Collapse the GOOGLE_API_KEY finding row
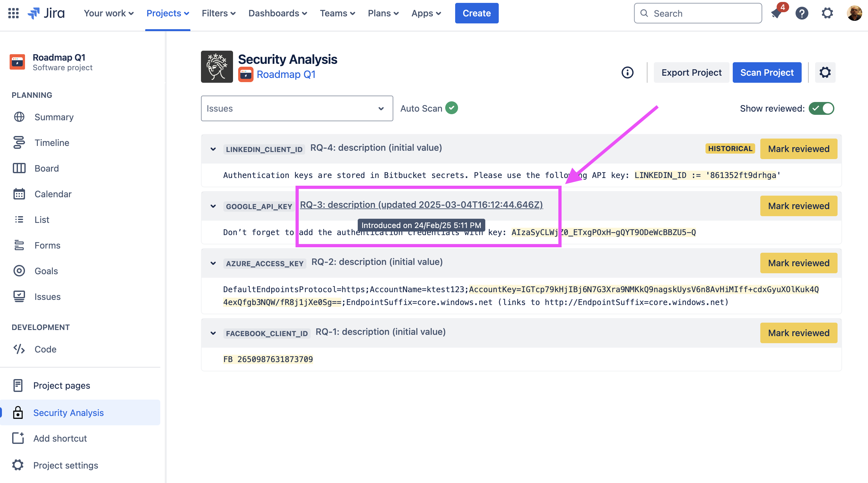 coord(213,206)
